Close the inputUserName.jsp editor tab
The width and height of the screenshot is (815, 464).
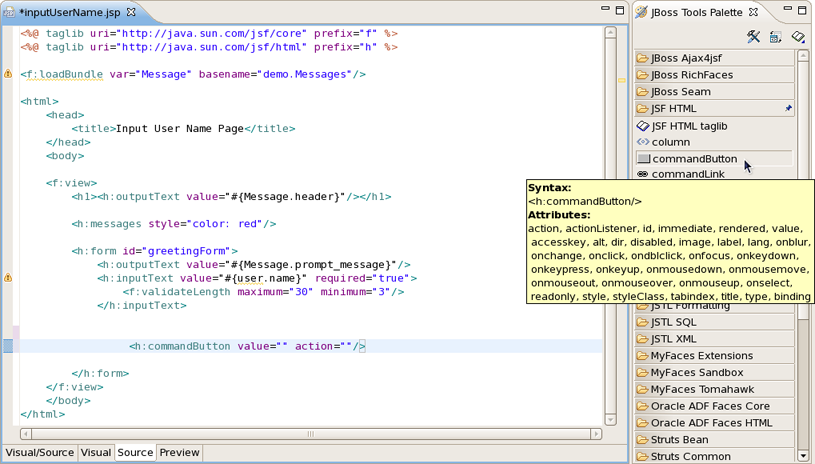(132, 11)
